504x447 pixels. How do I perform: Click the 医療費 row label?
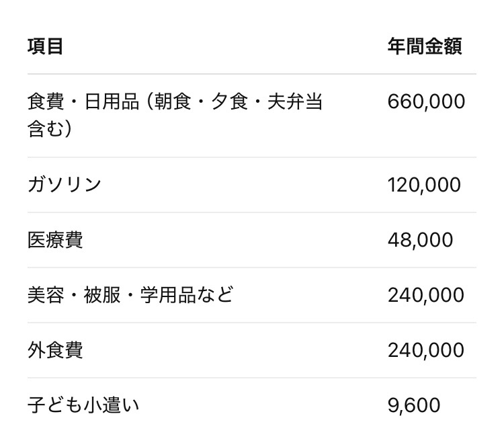[x=55, y=240]
